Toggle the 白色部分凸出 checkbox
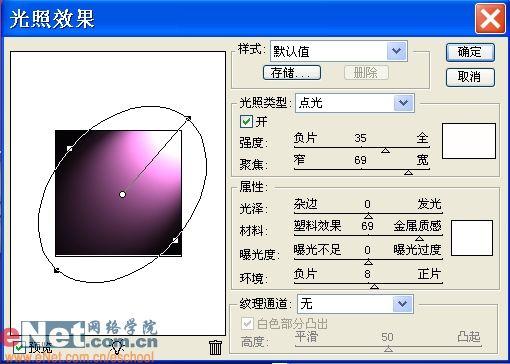The image size is (510, 364). pos(247,323)
